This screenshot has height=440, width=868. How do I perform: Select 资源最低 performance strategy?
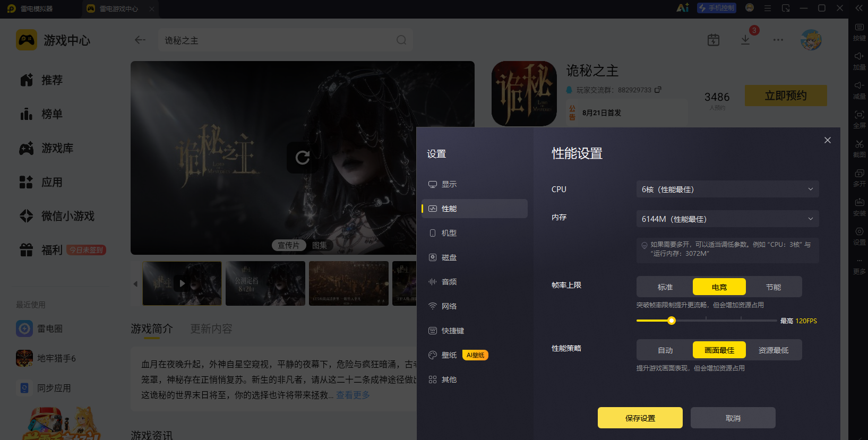point(774,350)
